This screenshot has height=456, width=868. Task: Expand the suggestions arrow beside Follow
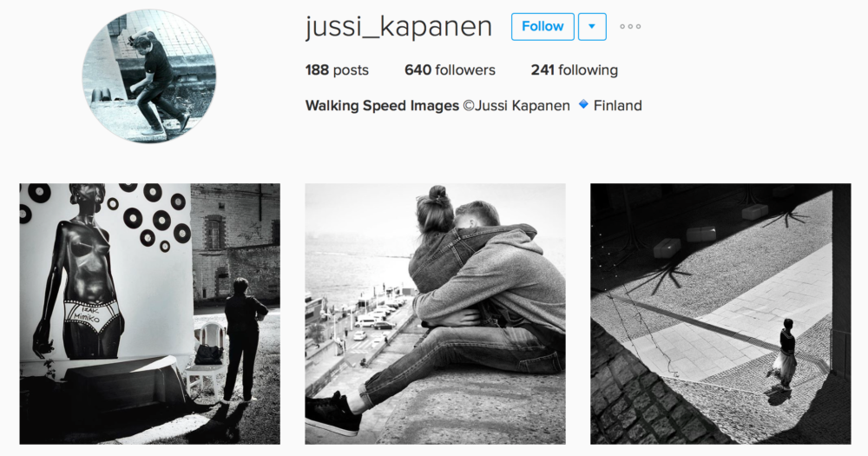point(592,27)
